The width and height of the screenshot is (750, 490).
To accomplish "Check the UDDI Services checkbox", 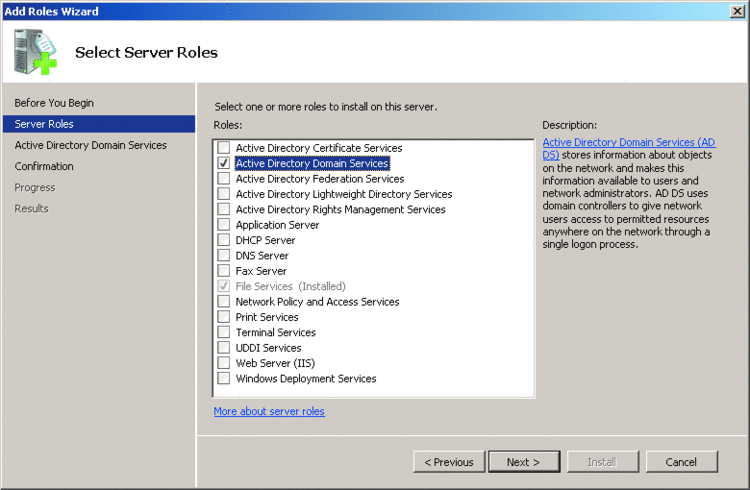I will click(x=223, y=347).
